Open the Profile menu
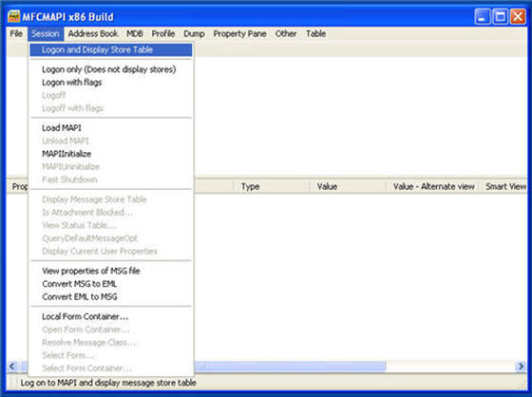 point(163,33)
